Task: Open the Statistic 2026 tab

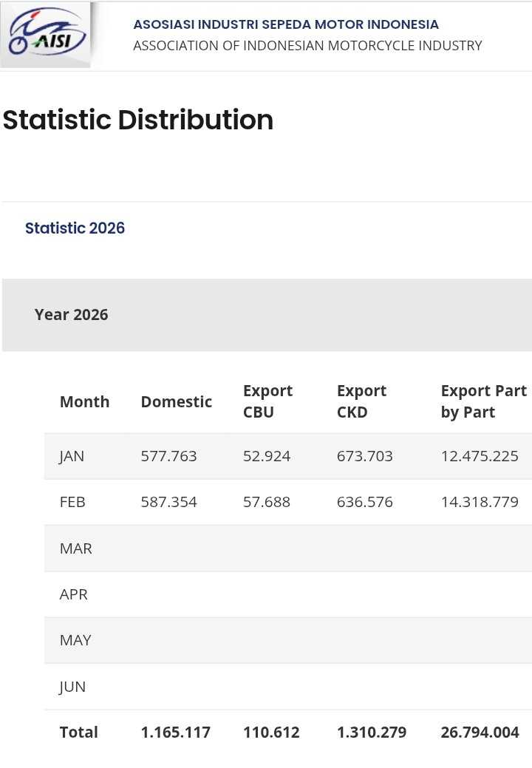Action: [75, 228]
